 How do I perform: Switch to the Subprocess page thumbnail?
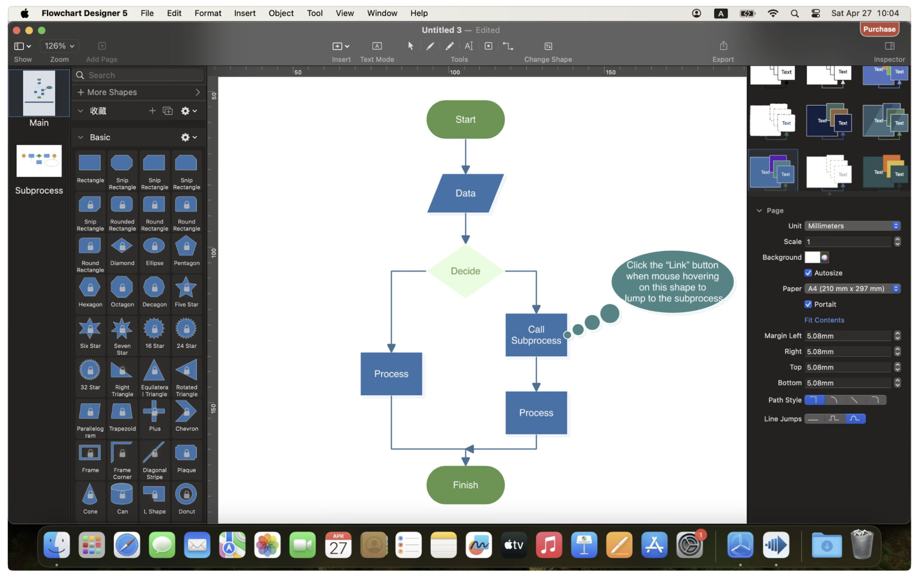pos(39,161)
